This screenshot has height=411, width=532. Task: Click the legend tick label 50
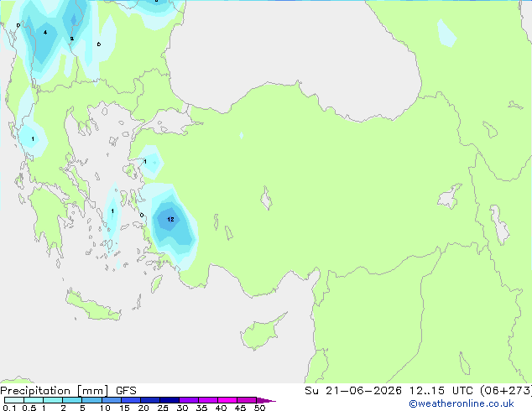[259, 408]
